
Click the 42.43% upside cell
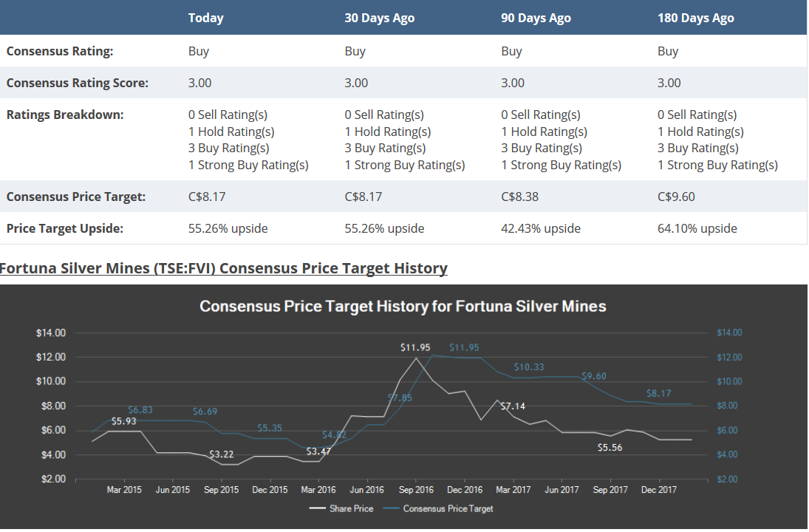click(540, 228)
